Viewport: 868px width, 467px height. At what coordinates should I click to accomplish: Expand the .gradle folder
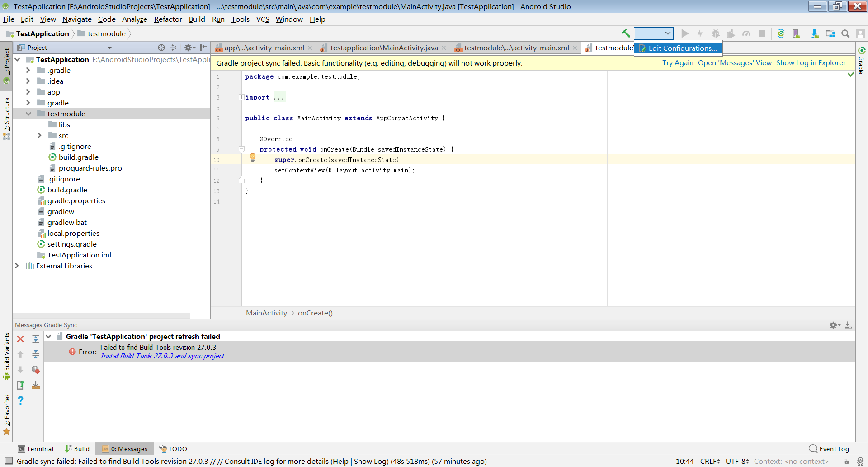coord(28,70)
